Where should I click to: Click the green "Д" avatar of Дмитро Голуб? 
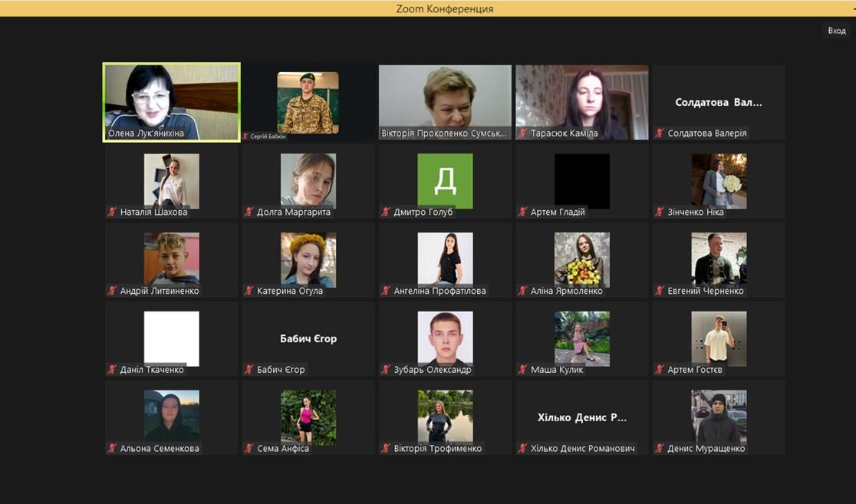[x=445, y=181]
